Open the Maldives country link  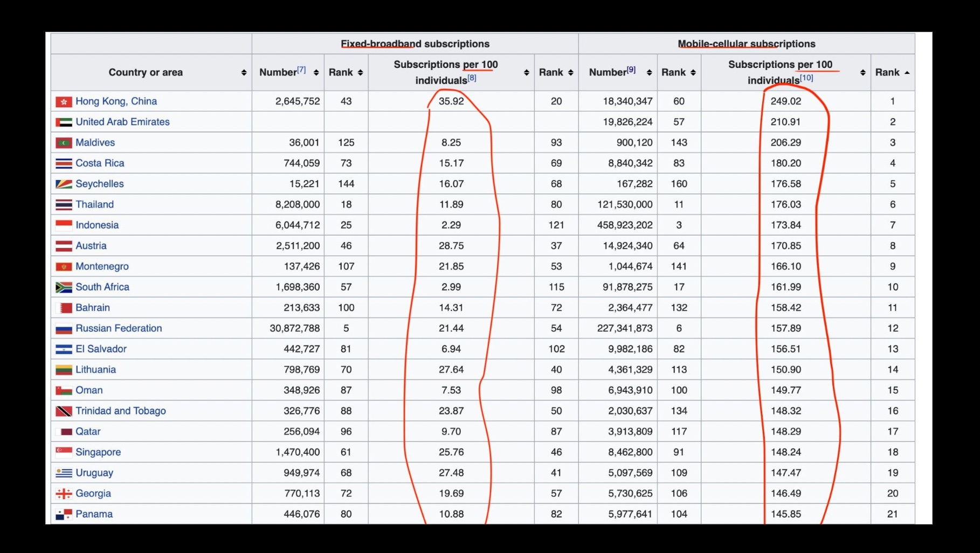pyautogui.click(x=95, y=143)
